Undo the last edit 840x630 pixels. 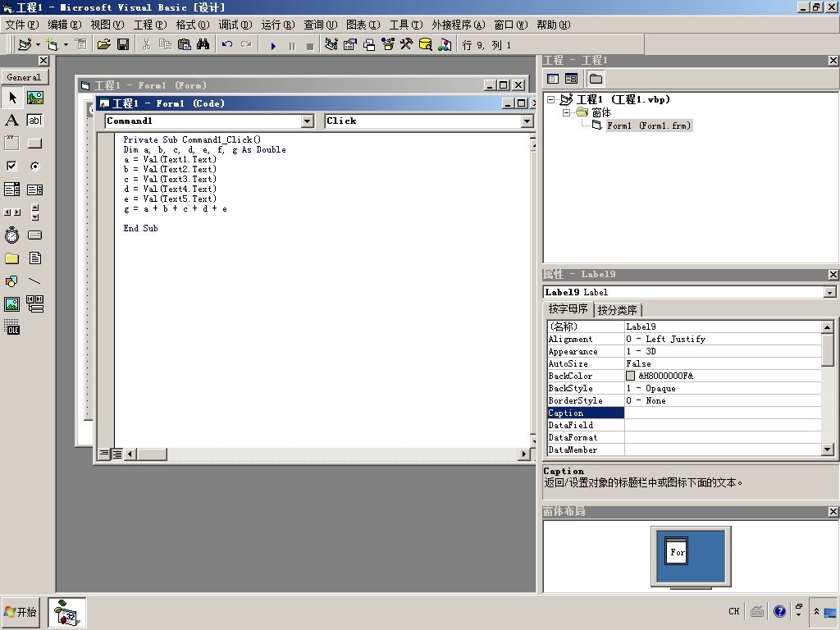227,44
